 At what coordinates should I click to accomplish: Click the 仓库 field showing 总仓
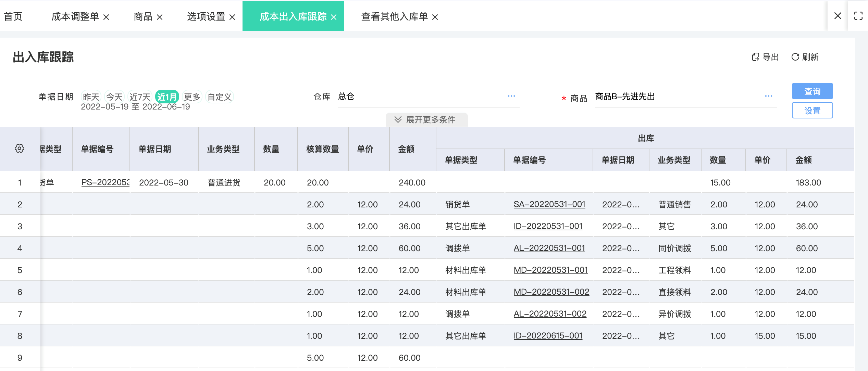coord(429,97)
